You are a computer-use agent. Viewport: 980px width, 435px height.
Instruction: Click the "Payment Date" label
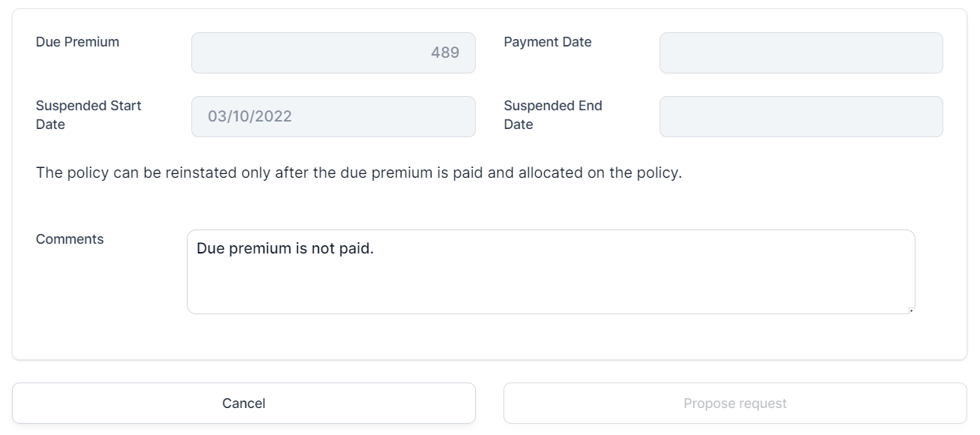[548, 42]
